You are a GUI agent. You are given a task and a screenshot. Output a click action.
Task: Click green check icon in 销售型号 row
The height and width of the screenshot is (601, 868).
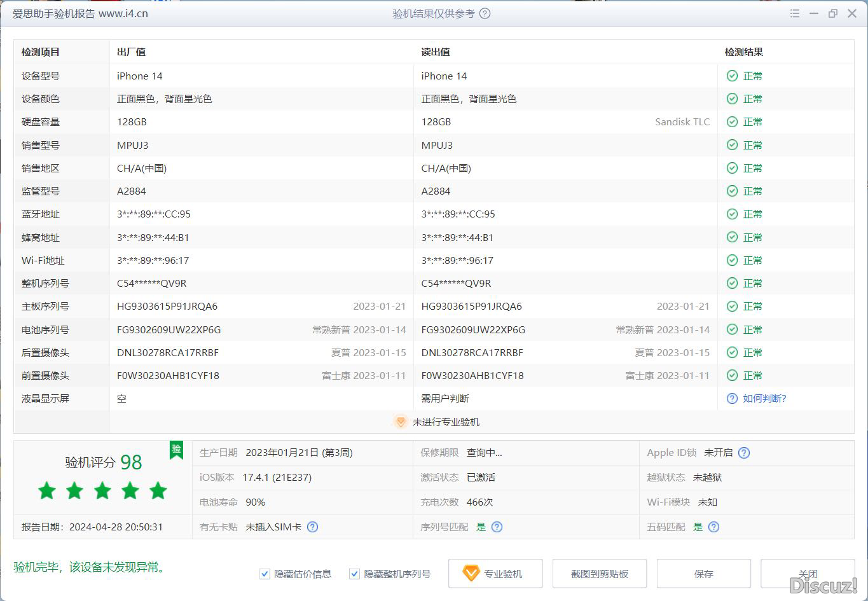732,145
